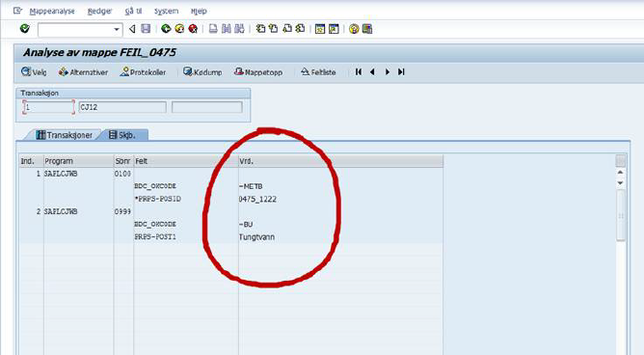644x355 pixels.
Task: Click screen number 0100 cell
Action: click(122, 174)
